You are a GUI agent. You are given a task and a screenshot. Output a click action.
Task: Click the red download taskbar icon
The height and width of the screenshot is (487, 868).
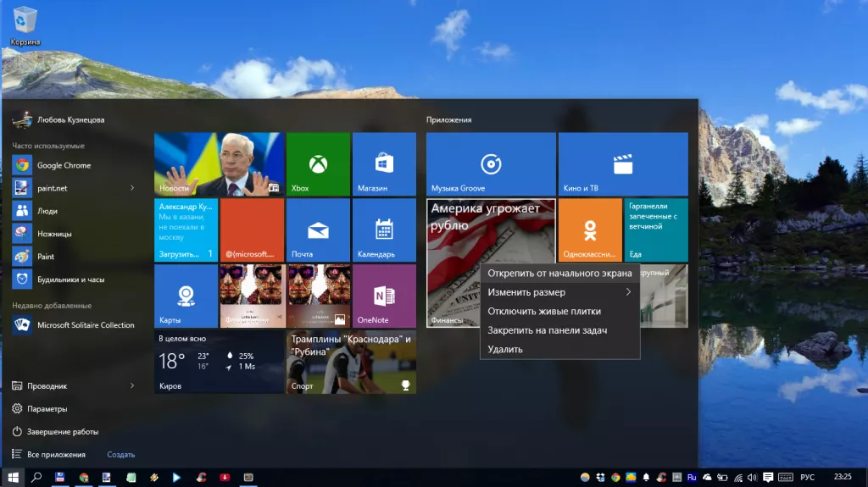(x=225, y=477)
